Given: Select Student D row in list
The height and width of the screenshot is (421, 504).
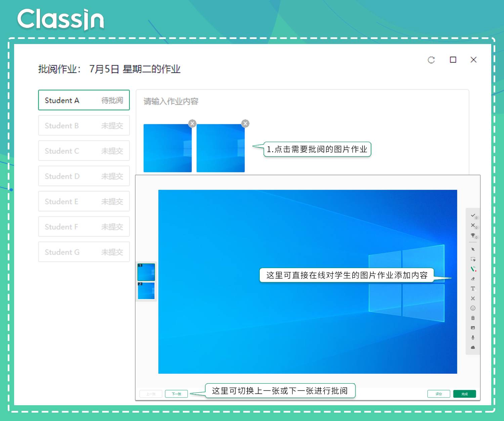Looking at the screenshot, I should 84,176.
